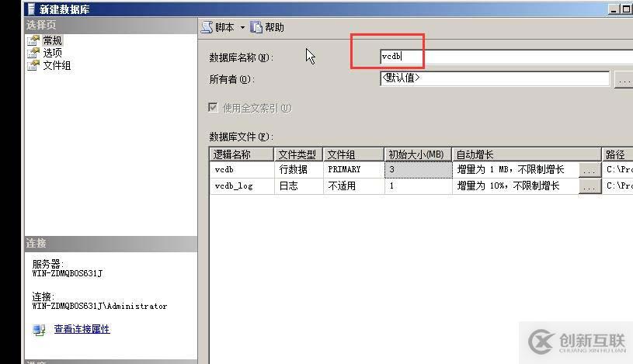This screenshot has height=364, width=633.
Task: Open the 查看连接属性 link
Action: coord(82,329)
